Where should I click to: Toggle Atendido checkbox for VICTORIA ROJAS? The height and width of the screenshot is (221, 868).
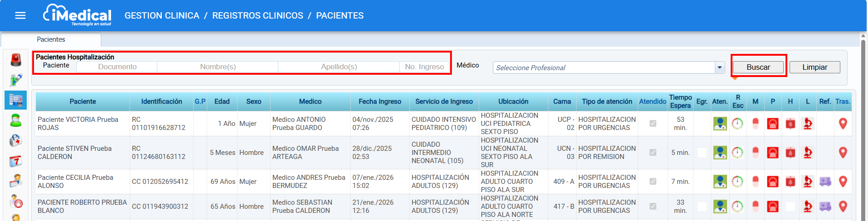(653, 124)
